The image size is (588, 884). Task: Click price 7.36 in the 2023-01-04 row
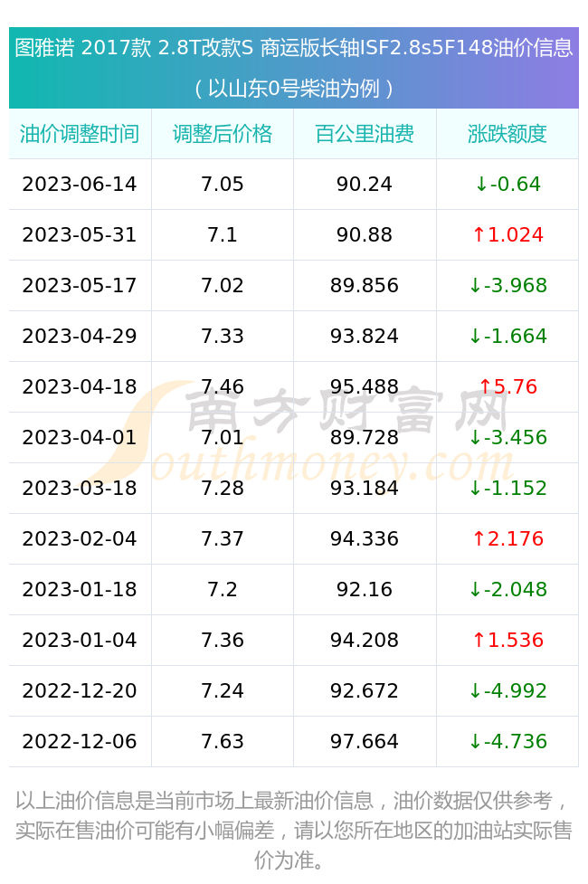point(223,641)
